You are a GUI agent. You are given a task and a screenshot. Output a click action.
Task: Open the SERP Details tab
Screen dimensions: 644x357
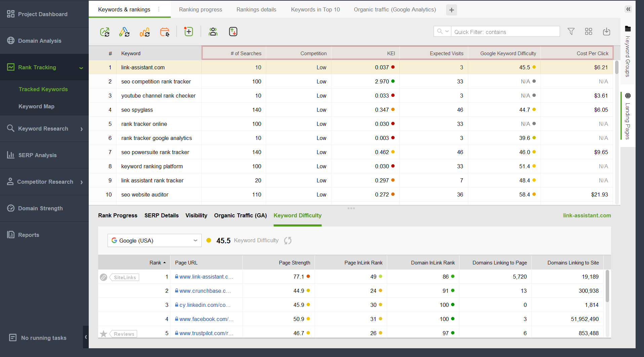(x=161, y=215)
